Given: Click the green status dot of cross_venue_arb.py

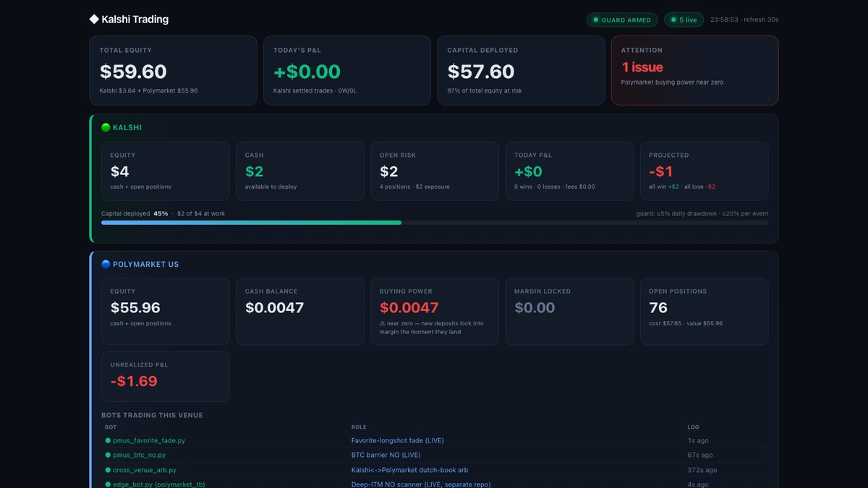Looking at the screenshot, I should pos(108,470).
